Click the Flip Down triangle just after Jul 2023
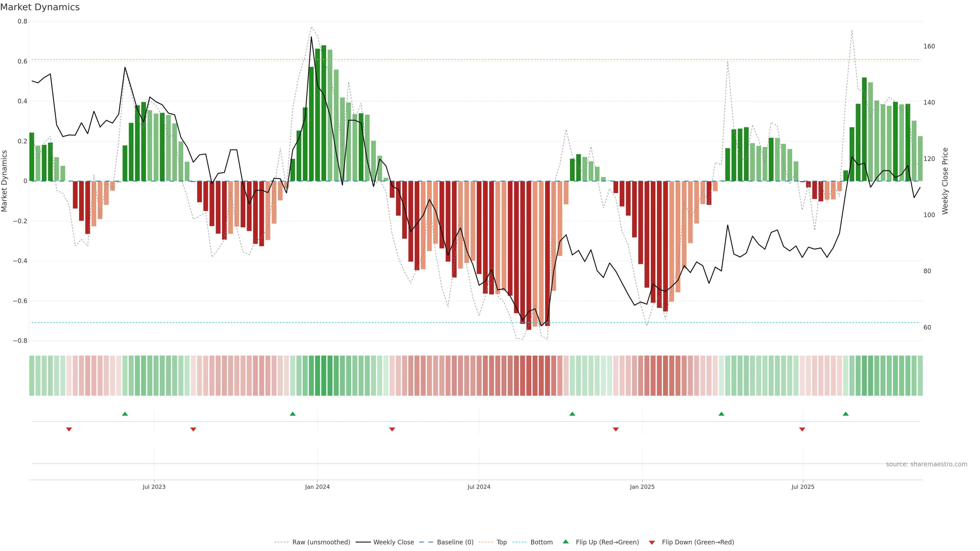980x551 pixels. point(193,429)
